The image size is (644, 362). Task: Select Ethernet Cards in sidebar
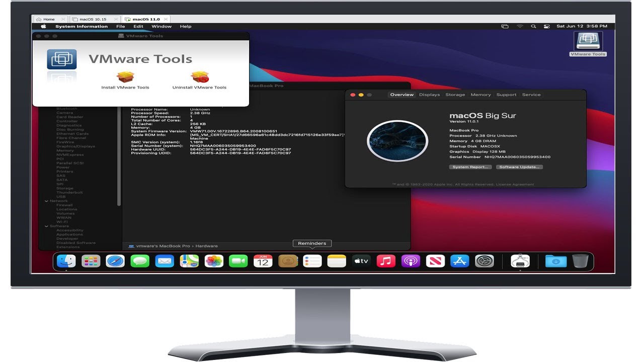[x=72, y=134]
